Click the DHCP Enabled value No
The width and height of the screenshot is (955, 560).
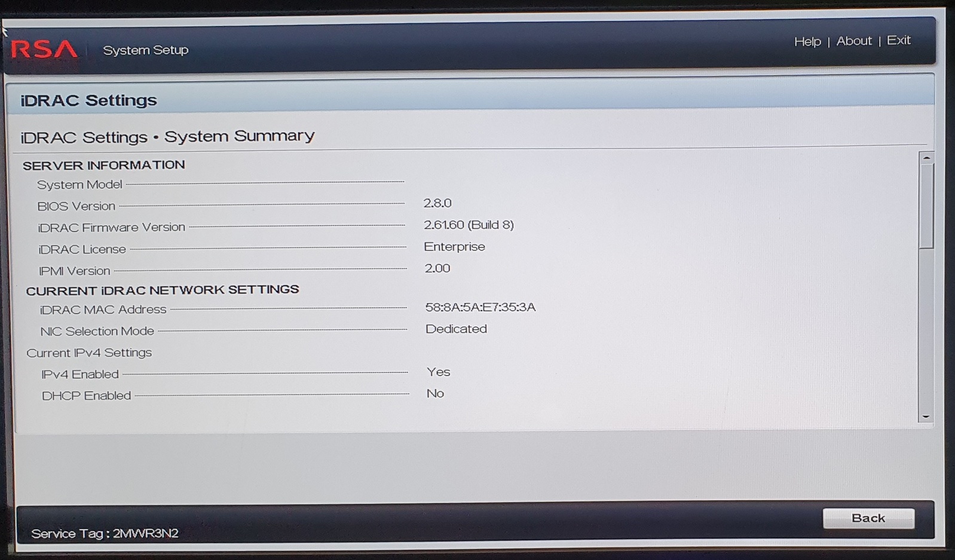(x=435, y=393)
